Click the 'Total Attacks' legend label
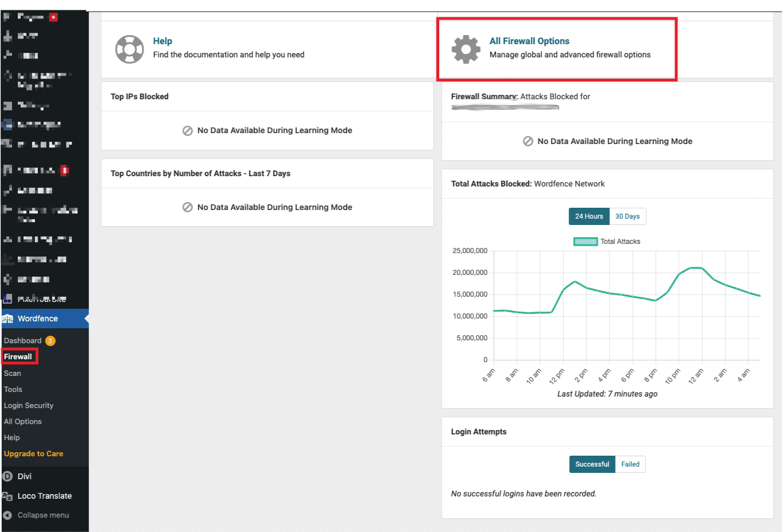Viewport: 782px width, 532px height. (620, 242)
